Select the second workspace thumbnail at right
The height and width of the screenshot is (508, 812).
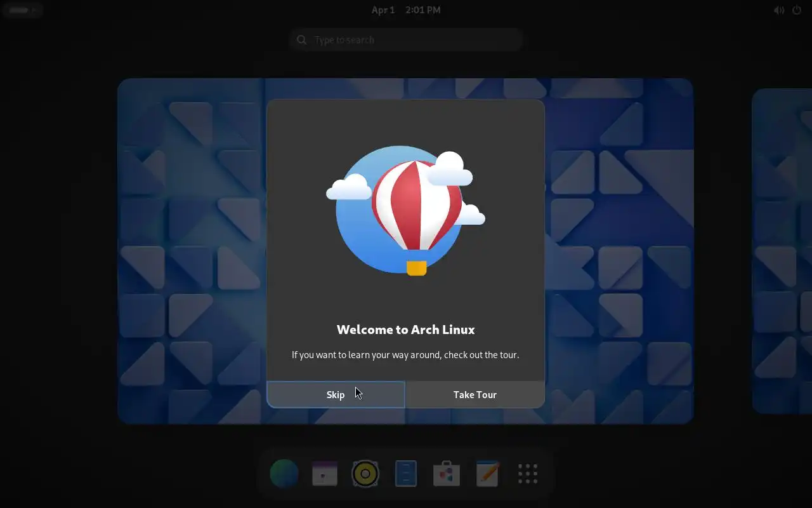[x=782, y=251]
